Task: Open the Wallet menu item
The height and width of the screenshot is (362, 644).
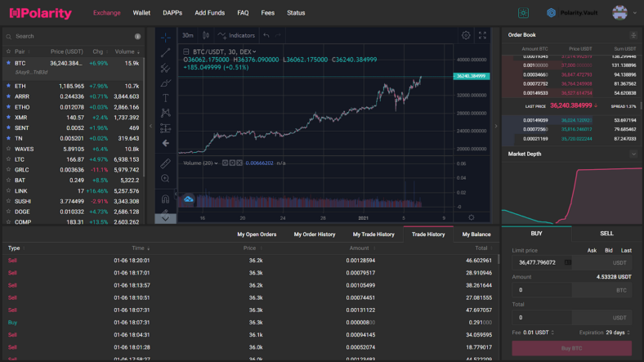Action: [x=141, y=13]
